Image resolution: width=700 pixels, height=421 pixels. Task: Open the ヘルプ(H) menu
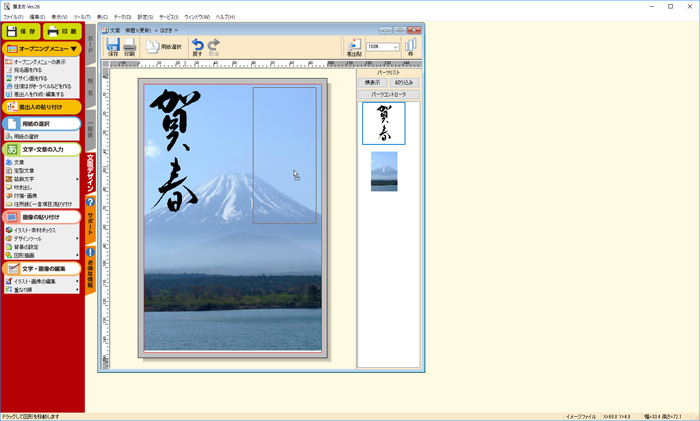tap(242, 17)
